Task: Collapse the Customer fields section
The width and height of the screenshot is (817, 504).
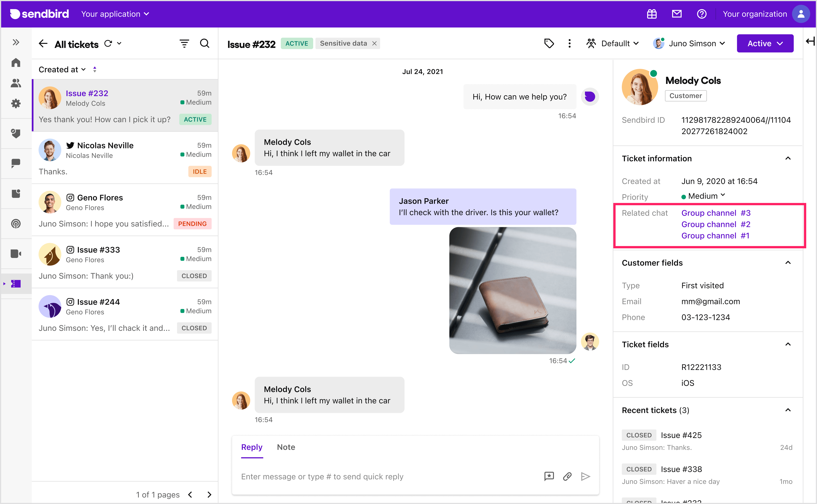Action: tap(788, 263)
